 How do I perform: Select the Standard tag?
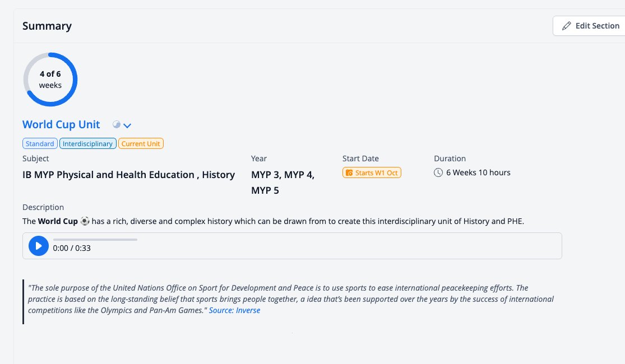click(40, 144)
